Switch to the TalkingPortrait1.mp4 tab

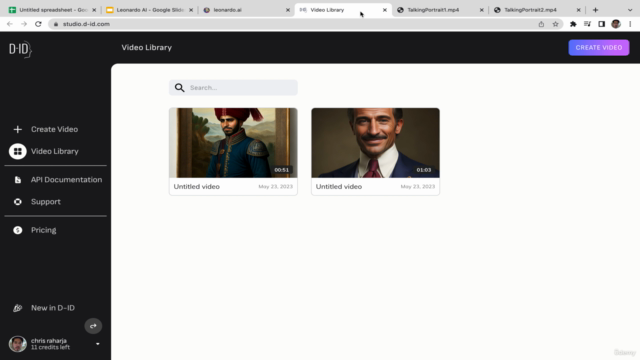coord(440,10)
